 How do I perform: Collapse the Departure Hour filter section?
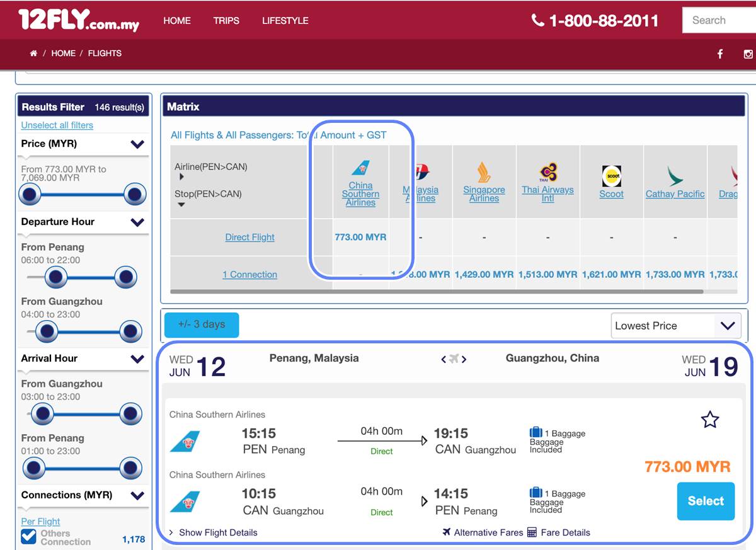point(137,222)
